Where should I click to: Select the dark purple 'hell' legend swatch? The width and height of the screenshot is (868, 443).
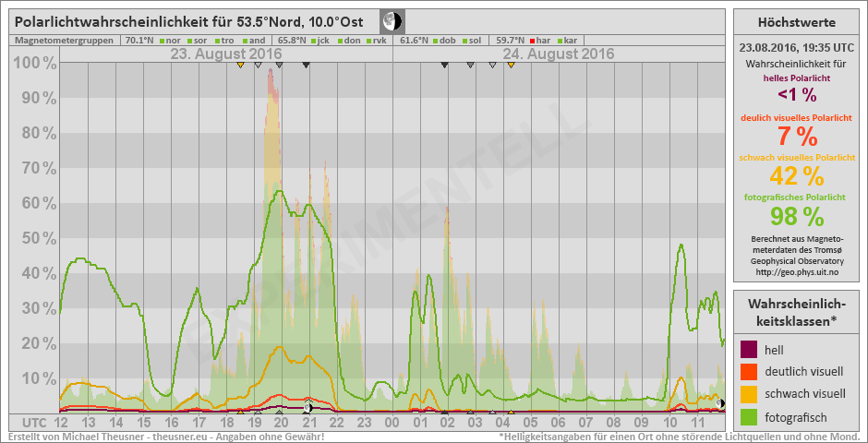coord(750,349)
